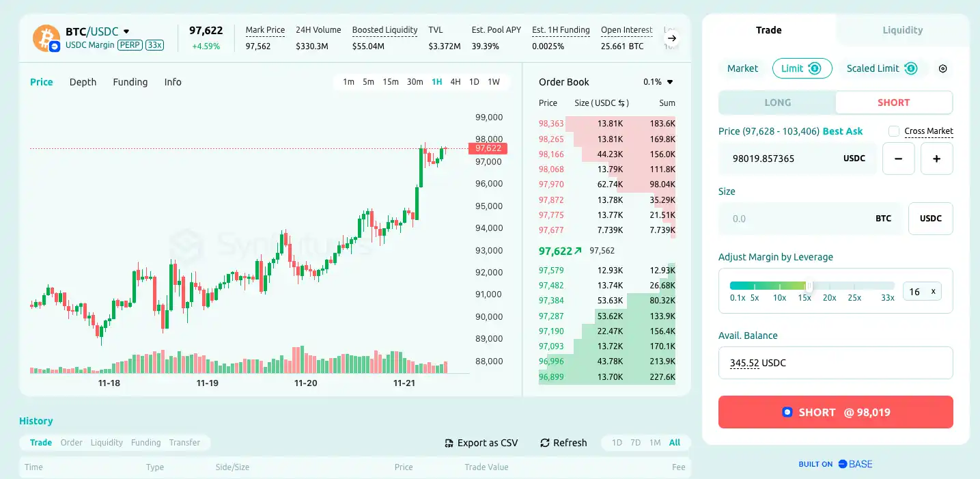The image size is (980, 479).
Task: Select the 4H chart timeframe
Action: coord(455,82)
